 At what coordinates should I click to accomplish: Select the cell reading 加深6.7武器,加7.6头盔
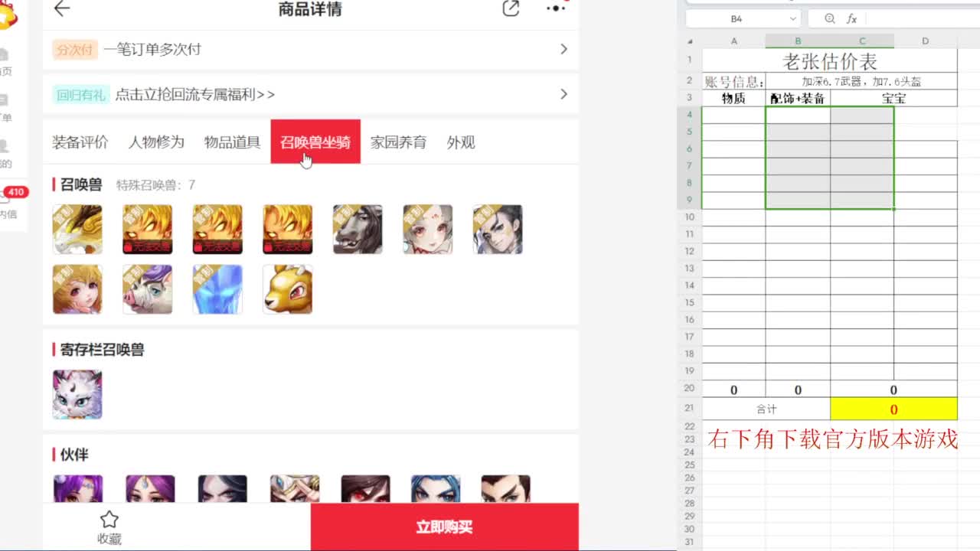click(861, 81)
